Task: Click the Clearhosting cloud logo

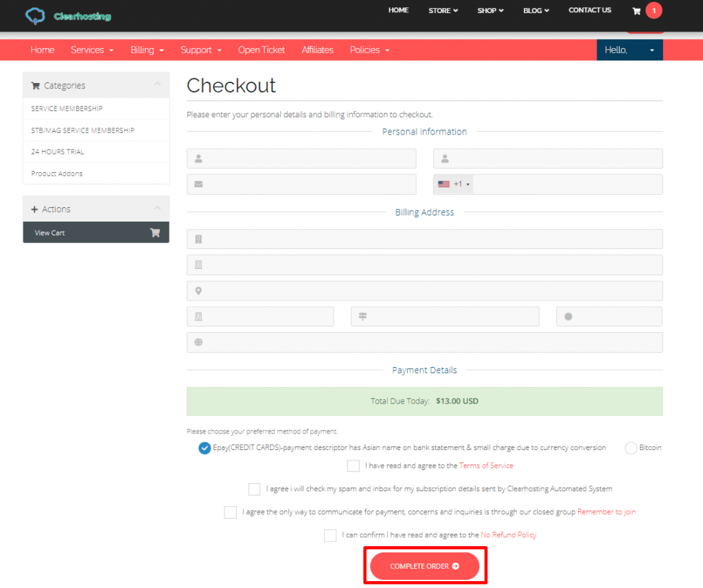Action: pyautogui.click(x=35, y=16)
